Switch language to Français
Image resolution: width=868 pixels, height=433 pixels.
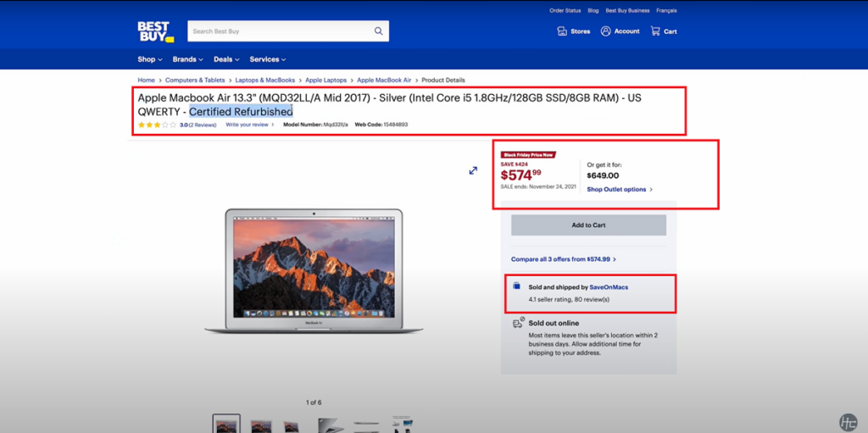coord(666,10)
